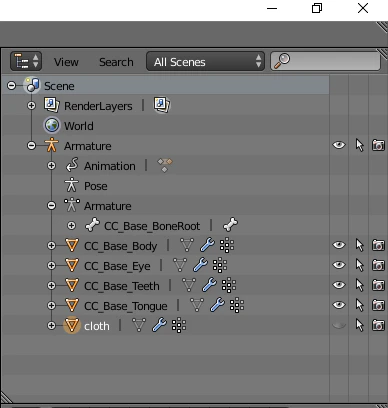Toggle selectability of cloth
388x408 pixels.
(359, 325)
